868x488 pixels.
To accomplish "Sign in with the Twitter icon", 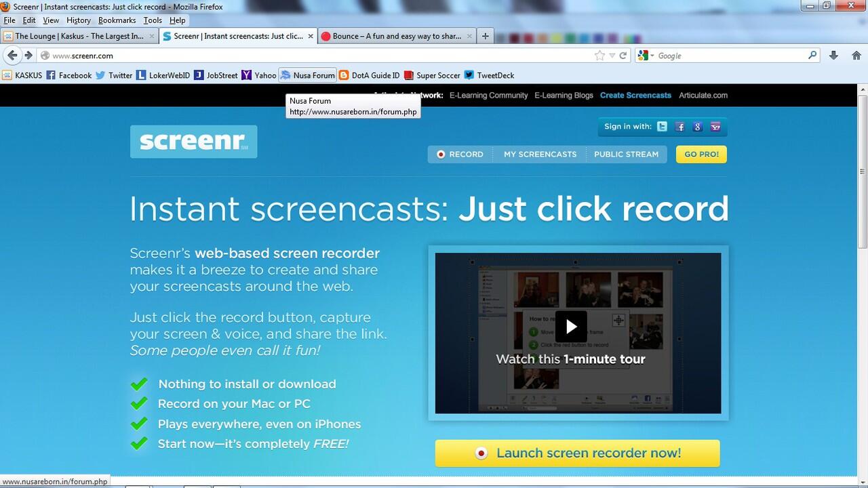I will tap(662, 127).
